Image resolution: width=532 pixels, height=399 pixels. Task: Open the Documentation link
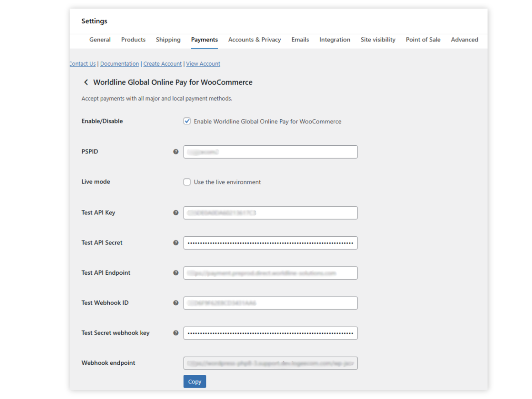(x=119, y=64)
